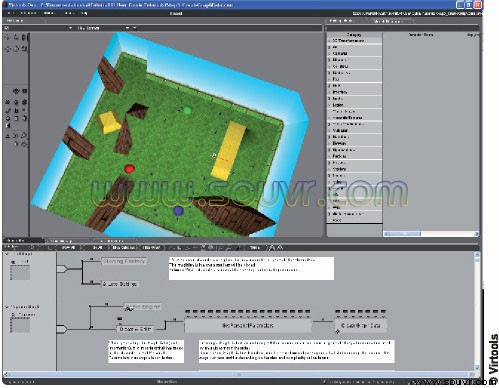This screenshot has width=499, height=388.
Task: Select the wide Set Parent Parameters block
Action: pyautogui.click(x=248, y=325)
